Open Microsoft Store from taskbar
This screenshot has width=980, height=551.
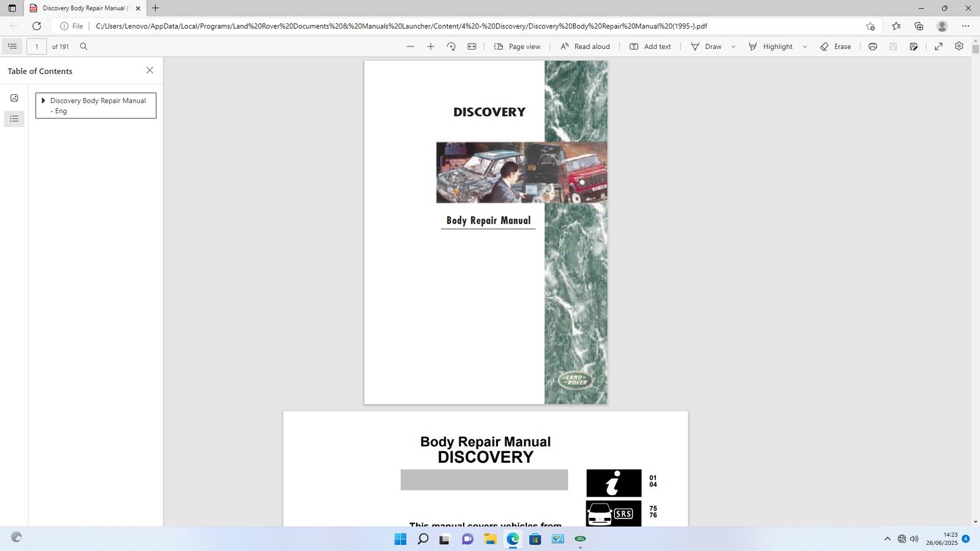pyautogui.click(x=535, y=539)
